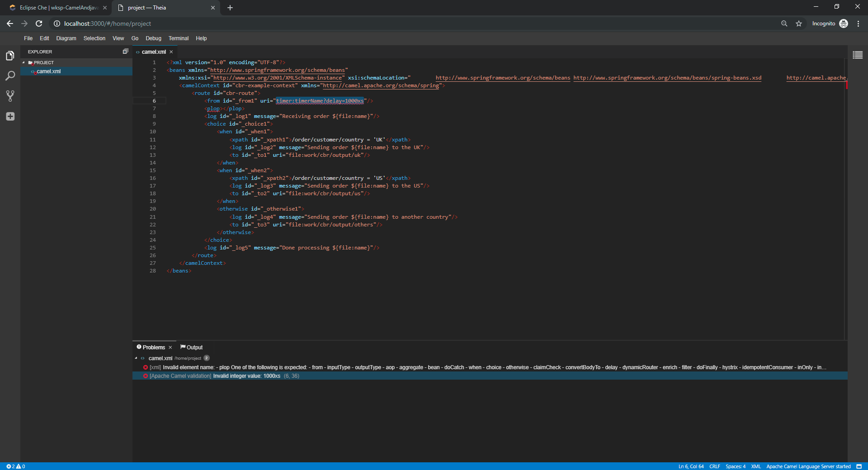Viewport: 868px width, 470px height.
Task: Toggle the split editor icon in Explorer panel
Action: point(125,51)
